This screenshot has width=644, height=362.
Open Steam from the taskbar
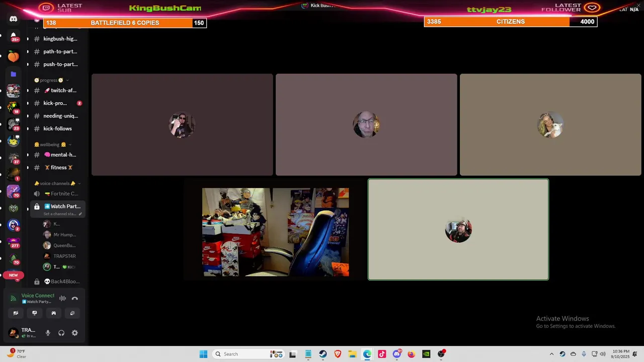(323, 354)
